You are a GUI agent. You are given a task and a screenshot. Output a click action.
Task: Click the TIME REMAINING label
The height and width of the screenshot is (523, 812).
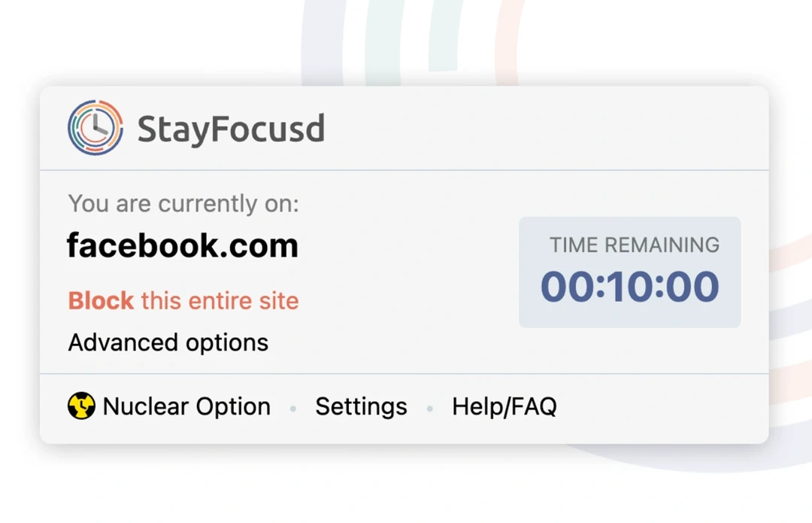click(634, 245)
